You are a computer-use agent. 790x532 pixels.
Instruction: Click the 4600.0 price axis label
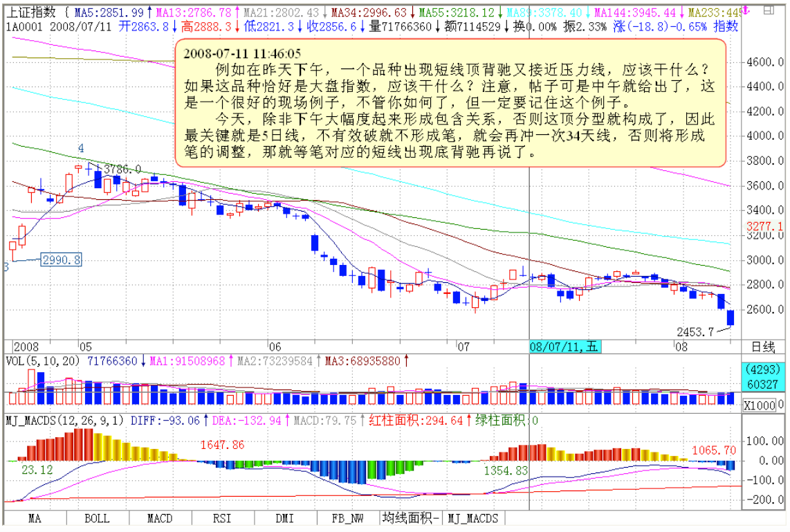(x=765, y=62)
